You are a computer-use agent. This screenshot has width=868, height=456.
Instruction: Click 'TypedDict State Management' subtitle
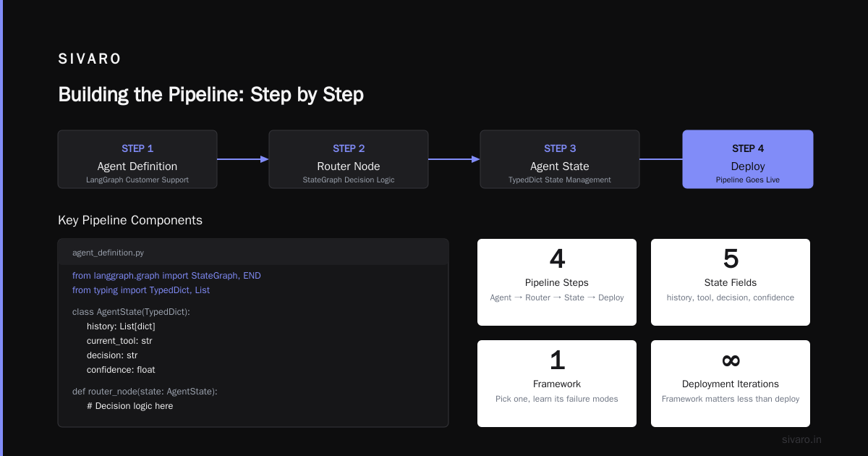click(560, 180)
